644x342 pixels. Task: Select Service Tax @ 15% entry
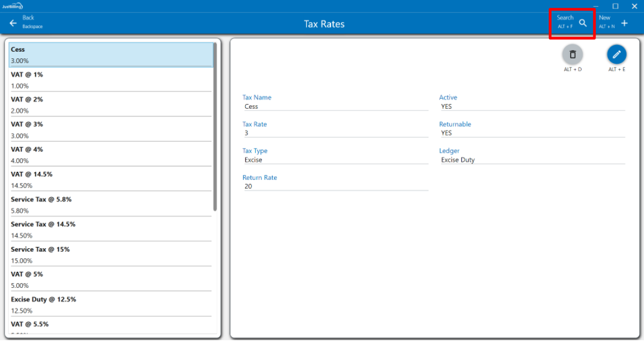click(x=111, y=254)
